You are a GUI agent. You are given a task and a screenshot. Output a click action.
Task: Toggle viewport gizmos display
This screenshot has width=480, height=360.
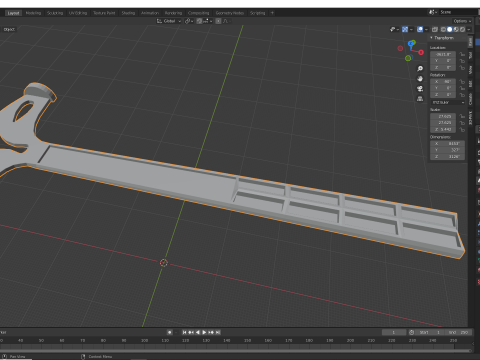pos(405,30)
